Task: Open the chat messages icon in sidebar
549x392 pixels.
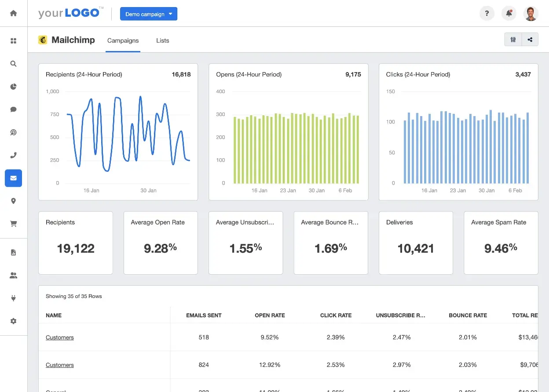Action: (13, 109)
